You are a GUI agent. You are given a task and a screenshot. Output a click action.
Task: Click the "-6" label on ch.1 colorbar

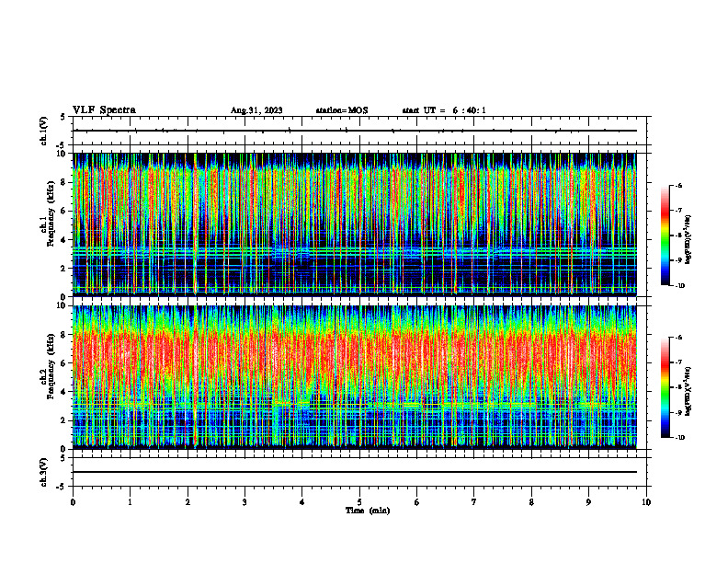pyautogui.click(x=678, y=185)
